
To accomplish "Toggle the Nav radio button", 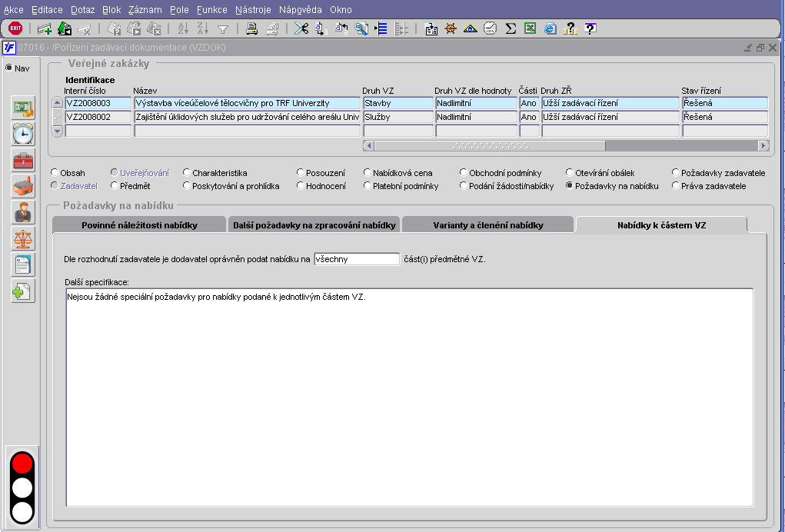I will click(9, 68).
